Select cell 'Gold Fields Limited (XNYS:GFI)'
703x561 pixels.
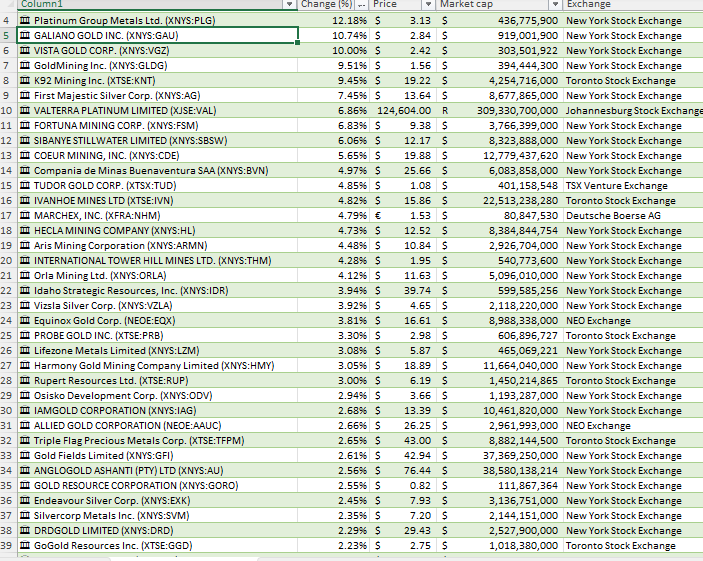click(157, 456)
